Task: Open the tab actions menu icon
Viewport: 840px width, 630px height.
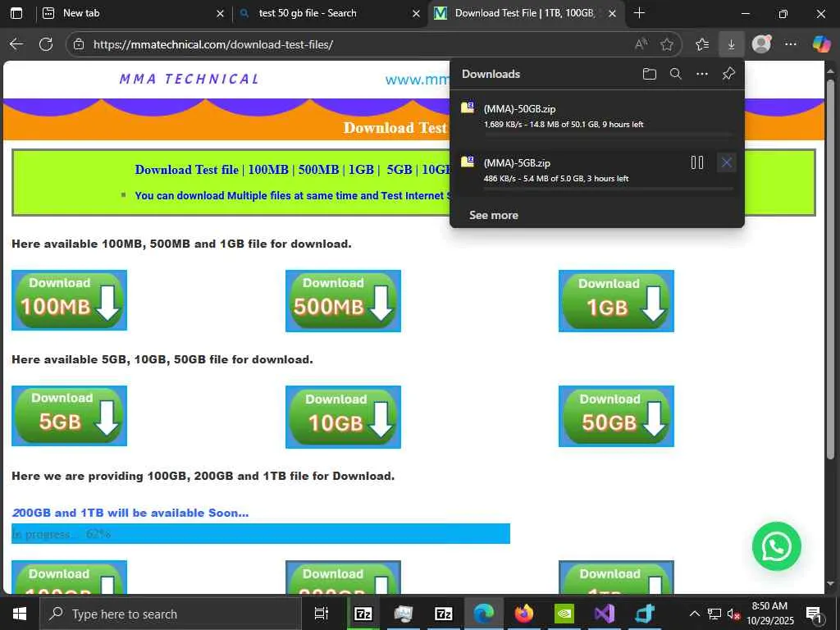Action: click(16, 13)
